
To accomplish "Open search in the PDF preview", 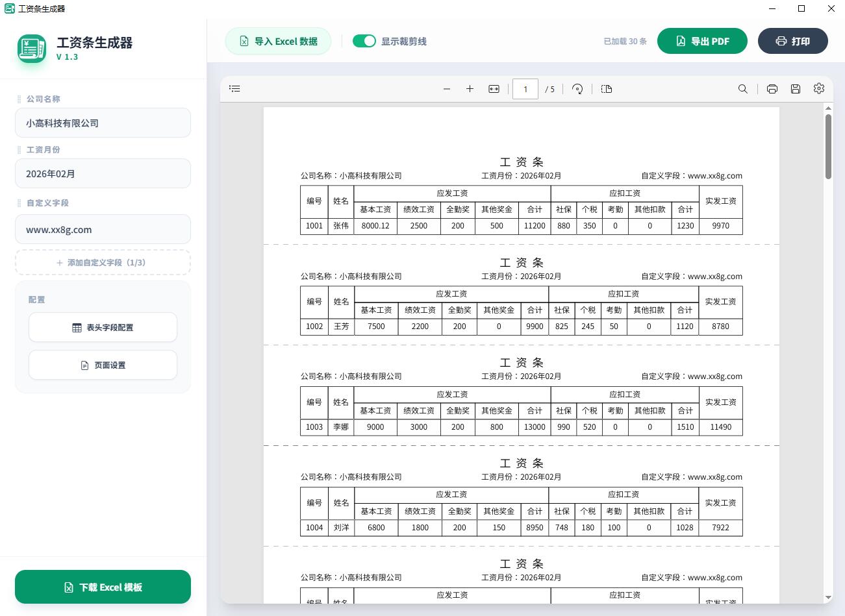I will [x=742, y=89].
